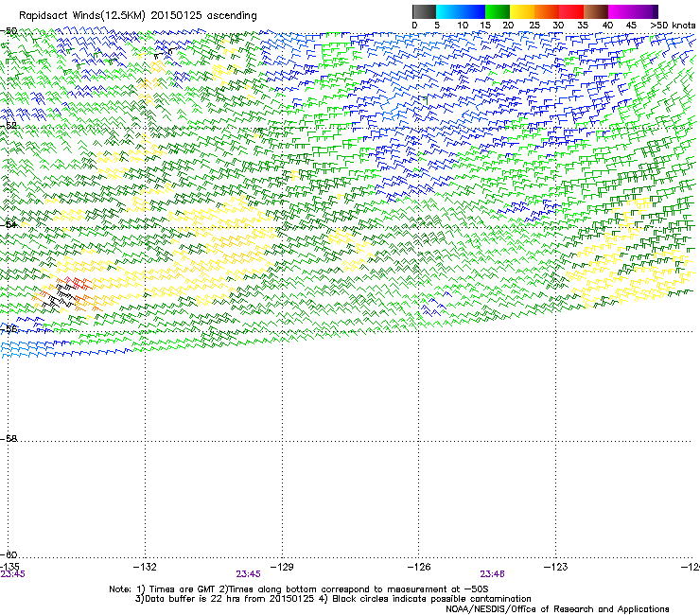Click the '35' legend scale label
Image resolution: width=700 pixels, height=615 pixels.
pyautogui.click(x=583, y=26)
